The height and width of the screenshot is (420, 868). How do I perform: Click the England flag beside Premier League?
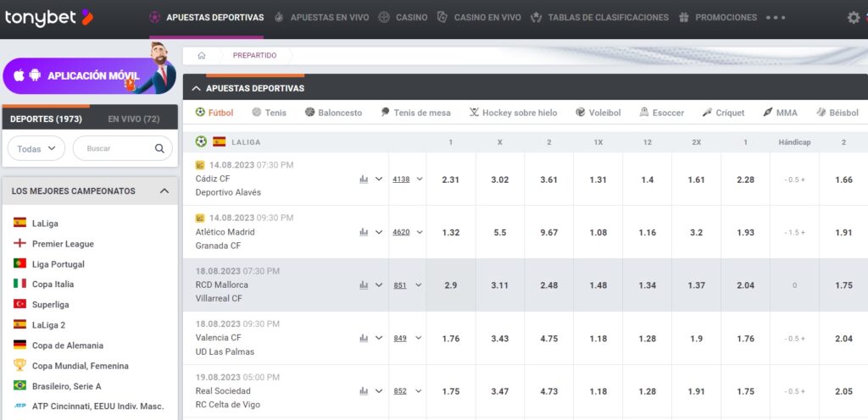click(x=20, y=243)
